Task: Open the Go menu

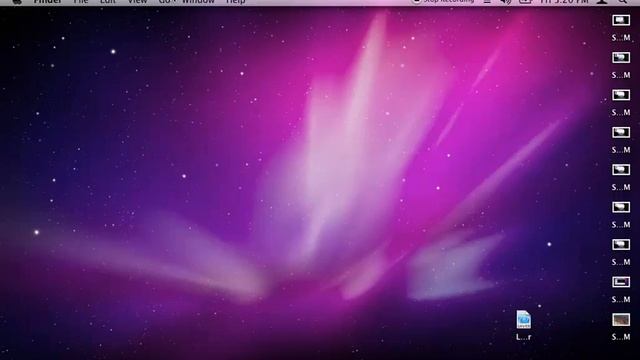Action: pos(164,2)
